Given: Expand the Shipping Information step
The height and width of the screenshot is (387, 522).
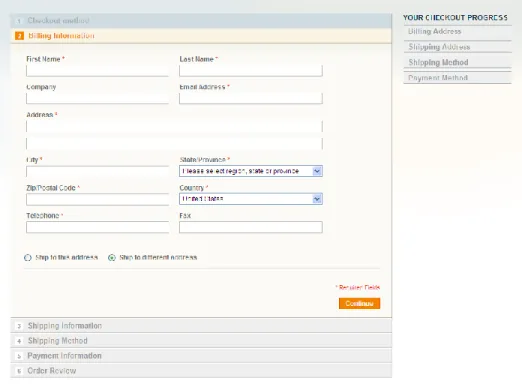Looking at the screenshot, I should pyautogui.click(x=201, y=326).
